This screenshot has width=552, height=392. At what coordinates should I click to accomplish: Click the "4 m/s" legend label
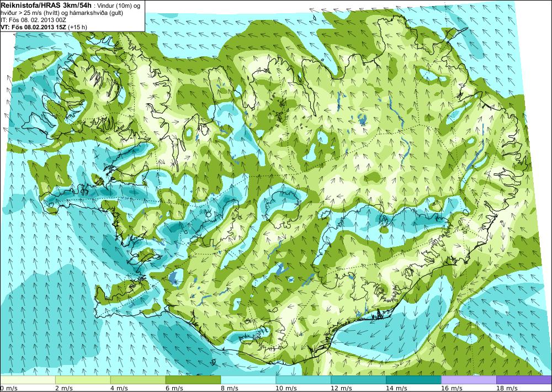(119, 388)
